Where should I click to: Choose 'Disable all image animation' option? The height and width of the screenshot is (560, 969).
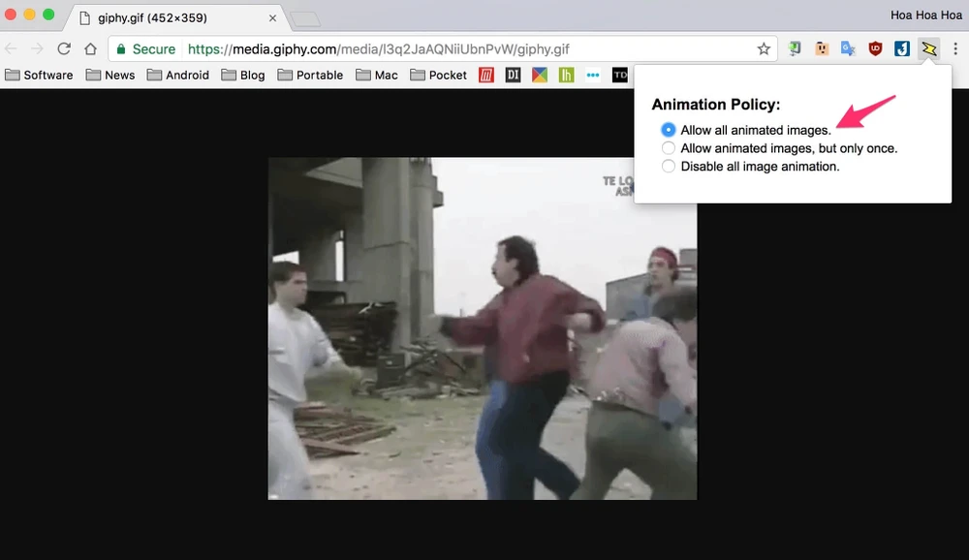coord(669,167)
